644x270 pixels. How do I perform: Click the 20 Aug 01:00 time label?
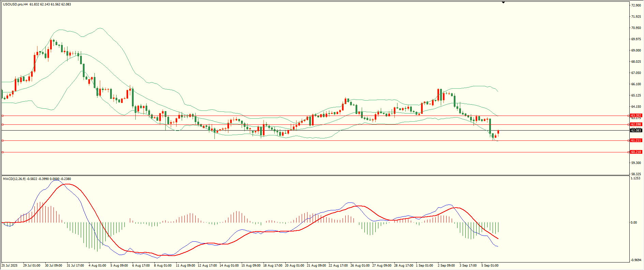click(x=294, y=266)
